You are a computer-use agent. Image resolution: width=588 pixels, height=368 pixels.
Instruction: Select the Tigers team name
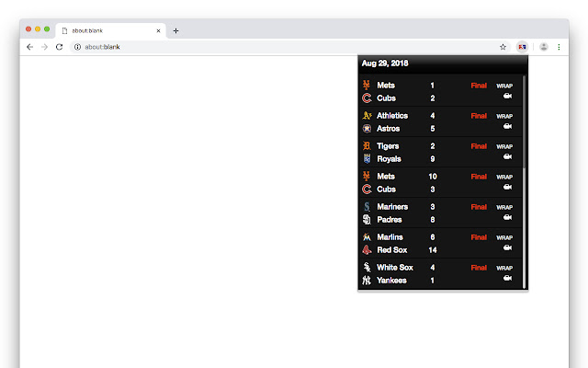point(388,146)
